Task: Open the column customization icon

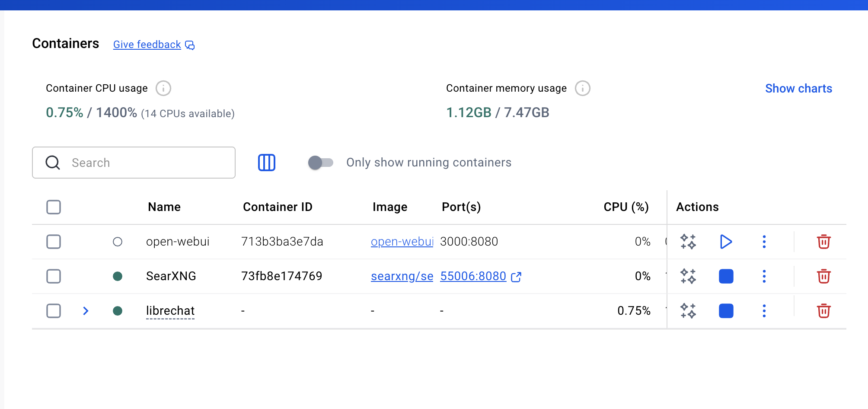Action: click(x=267, y=163)
